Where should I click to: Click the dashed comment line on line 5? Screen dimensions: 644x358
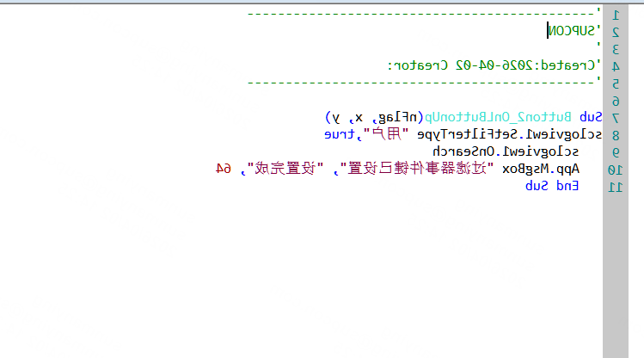424,83
